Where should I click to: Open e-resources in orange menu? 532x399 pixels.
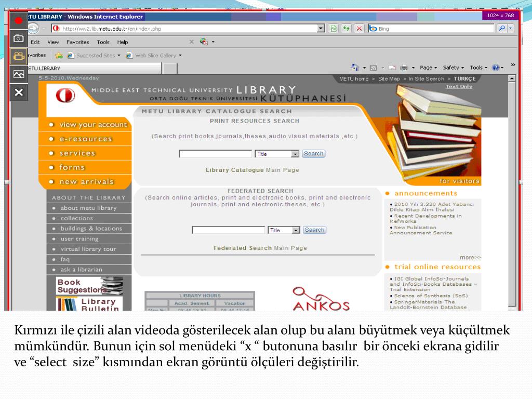pos(85,139)
